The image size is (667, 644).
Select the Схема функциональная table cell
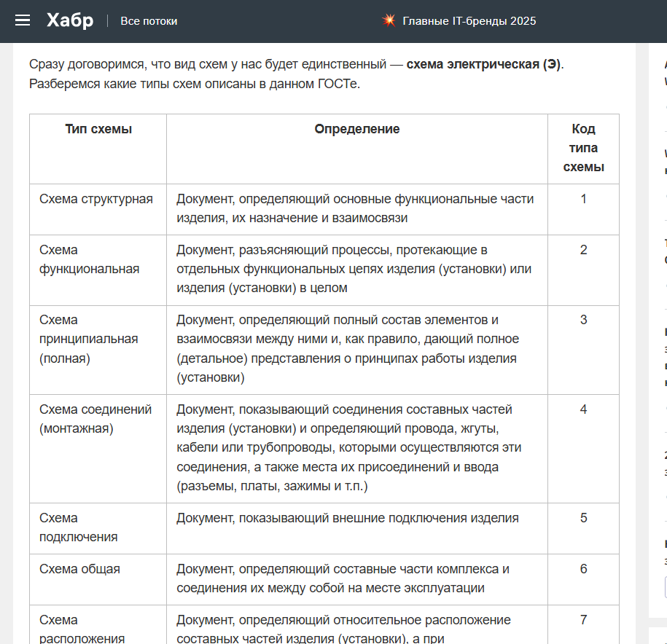click(x=89, y=260)
